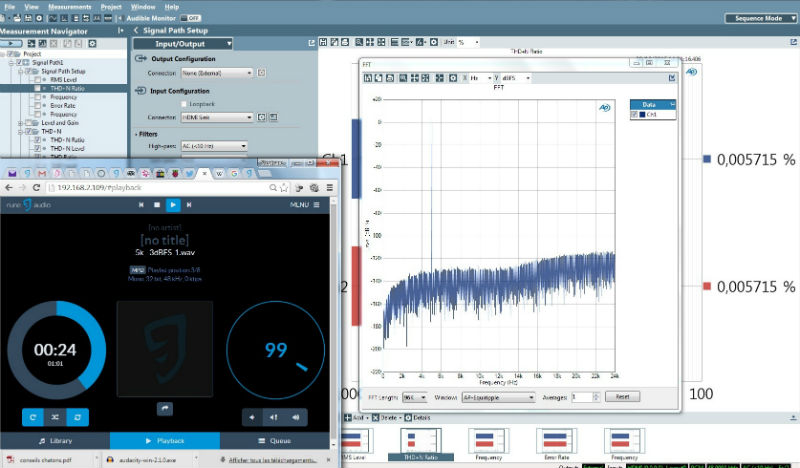Open the RuneAudio MENU
This screenshot has width=800, height=468.
[305, 205]
